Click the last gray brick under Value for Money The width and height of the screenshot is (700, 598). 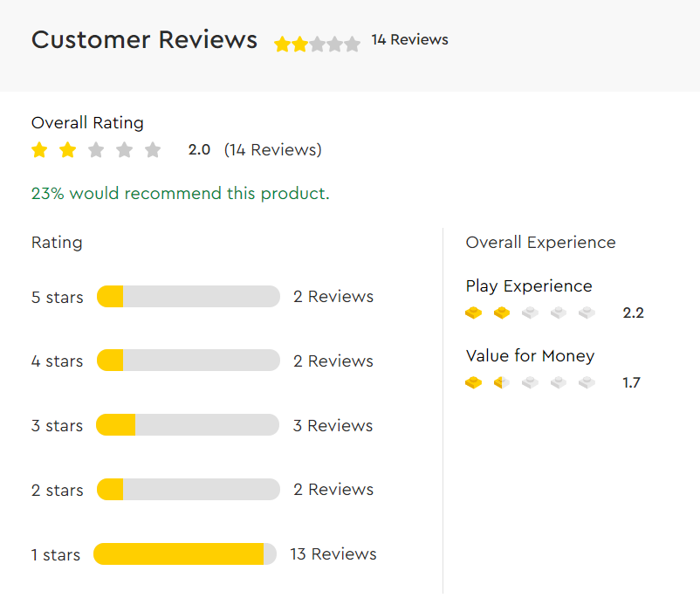point(587,382)
